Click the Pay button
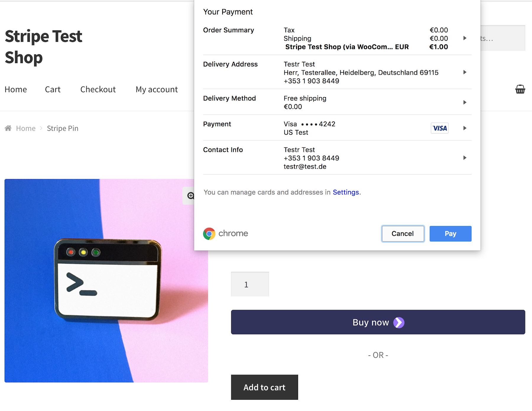532x411 pixels. tap(450, 234)
